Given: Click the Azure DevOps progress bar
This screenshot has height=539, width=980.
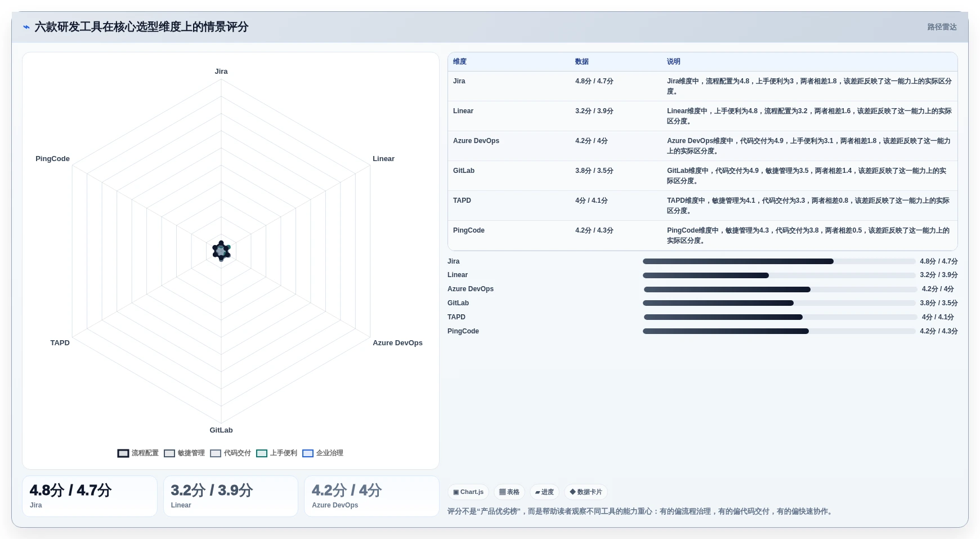Looking at the screenshot, I should click(781, 289).
